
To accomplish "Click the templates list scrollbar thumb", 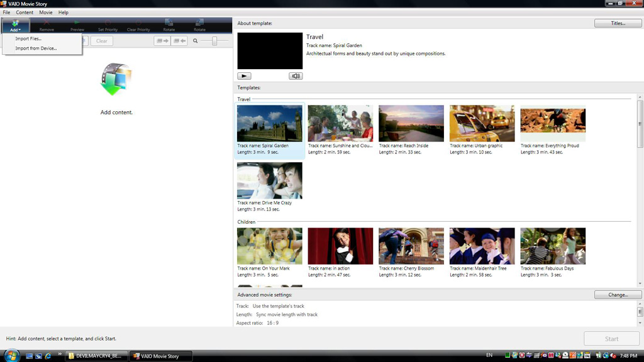I will (x=640, y=124).
